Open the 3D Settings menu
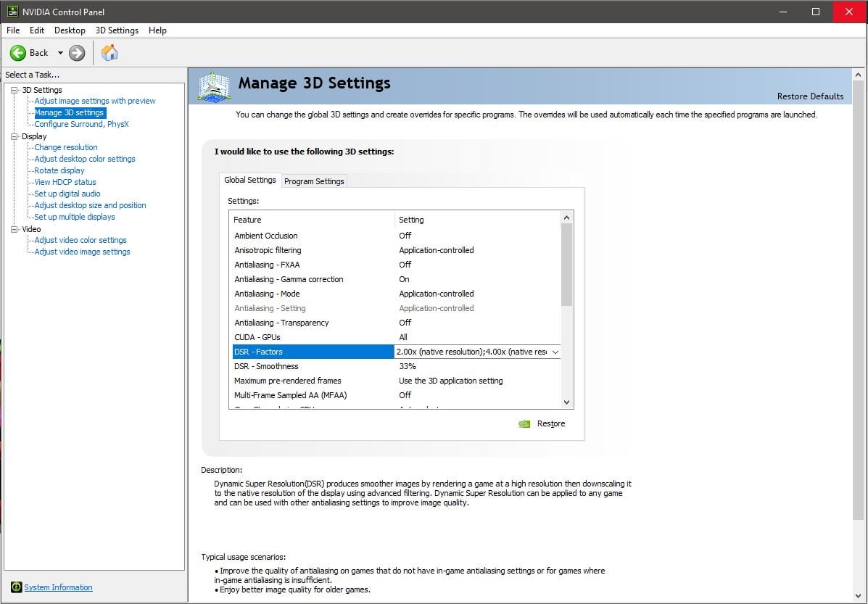 click(x=117, y=30)
